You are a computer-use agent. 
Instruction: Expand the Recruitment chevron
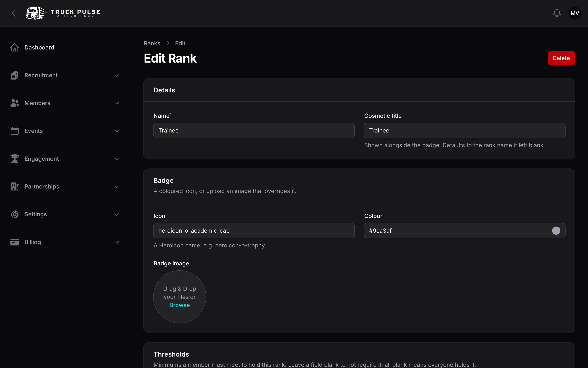tap(117, 75)
